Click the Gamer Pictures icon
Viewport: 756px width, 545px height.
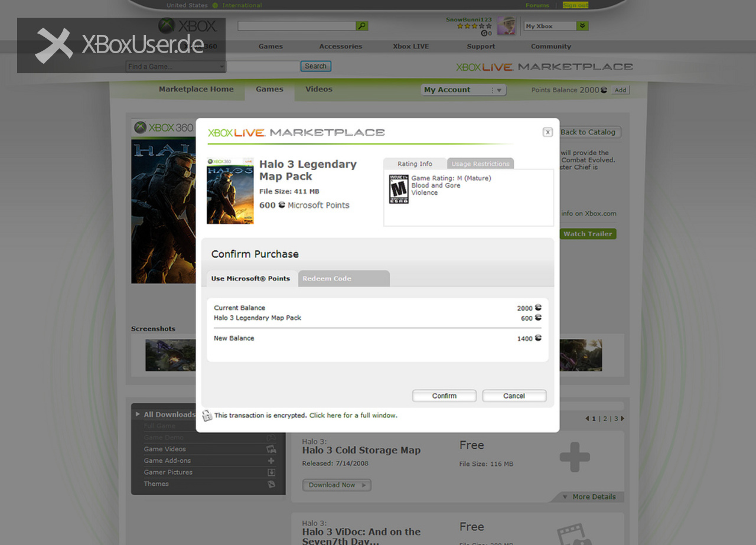pos(271,472)
